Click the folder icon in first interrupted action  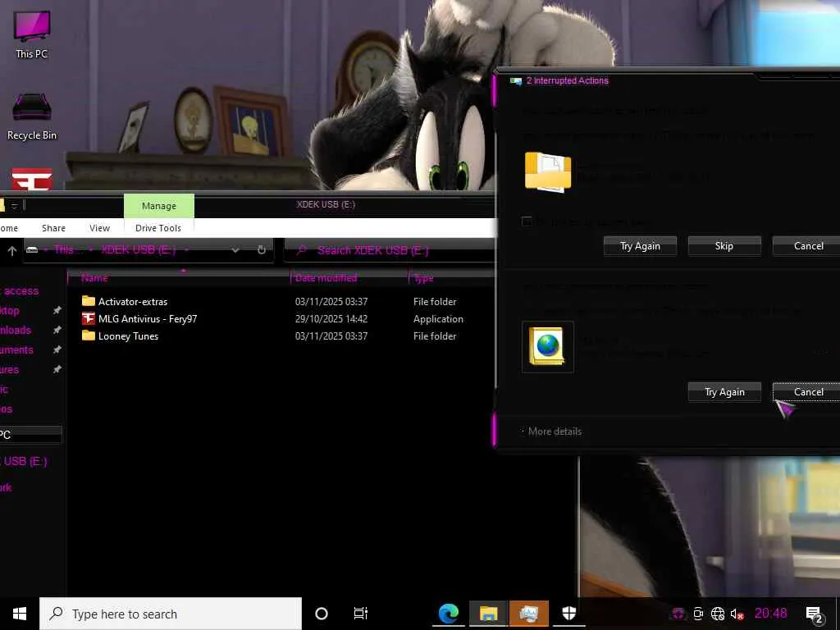pyautogui.click(x=547, y=172)
